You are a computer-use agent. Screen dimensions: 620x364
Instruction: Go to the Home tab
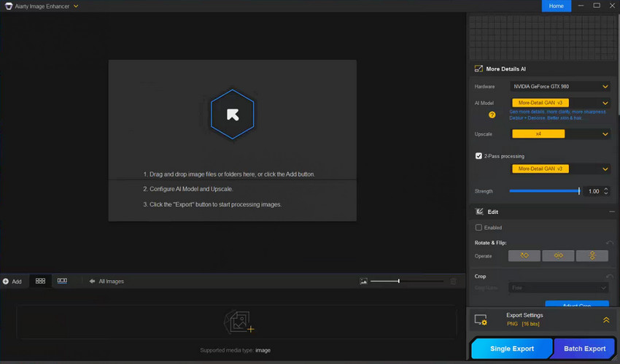(x=556, y=6)
